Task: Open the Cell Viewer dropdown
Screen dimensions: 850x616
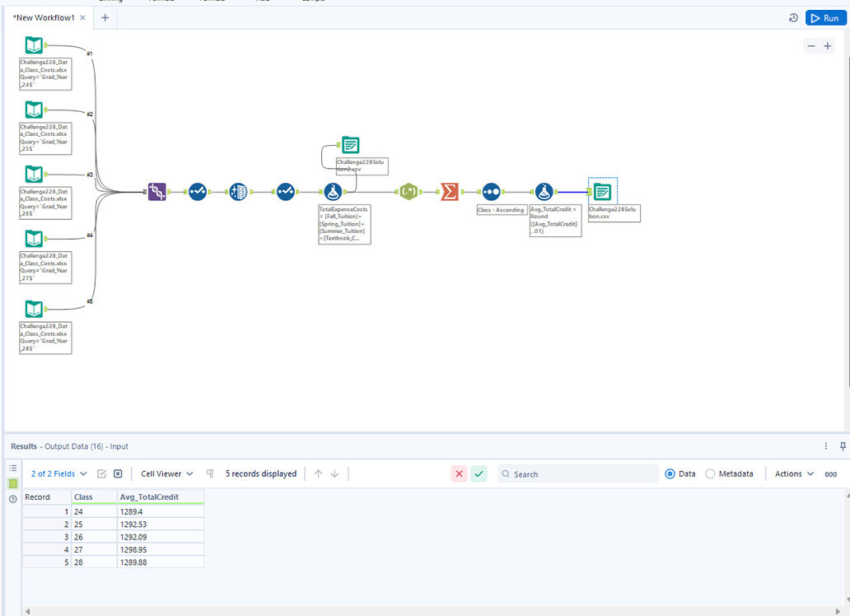Action: tap(167, 474)
